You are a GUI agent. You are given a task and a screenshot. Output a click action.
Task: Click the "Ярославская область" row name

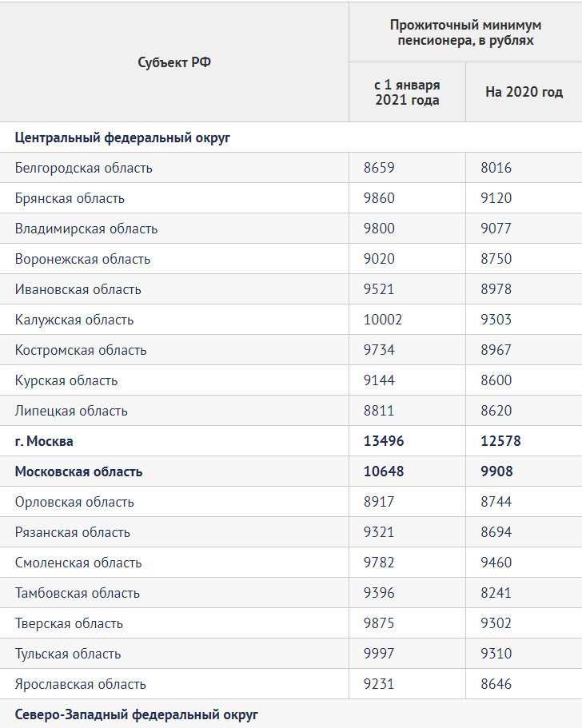click(x=80, y=684)
